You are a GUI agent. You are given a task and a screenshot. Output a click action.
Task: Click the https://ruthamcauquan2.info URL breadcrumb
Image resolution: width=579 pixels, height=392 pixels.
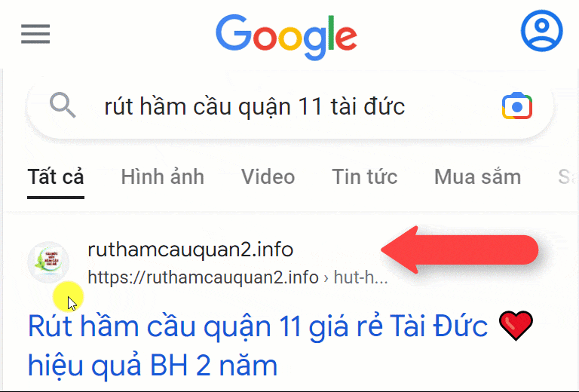(203, 277)
